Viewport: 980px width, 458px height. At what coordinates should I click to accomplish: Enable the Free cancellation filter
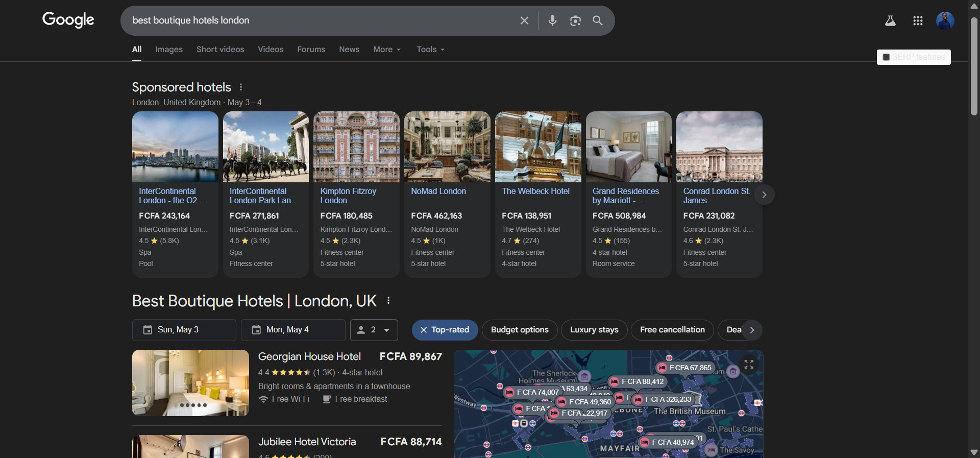[672, 330]
